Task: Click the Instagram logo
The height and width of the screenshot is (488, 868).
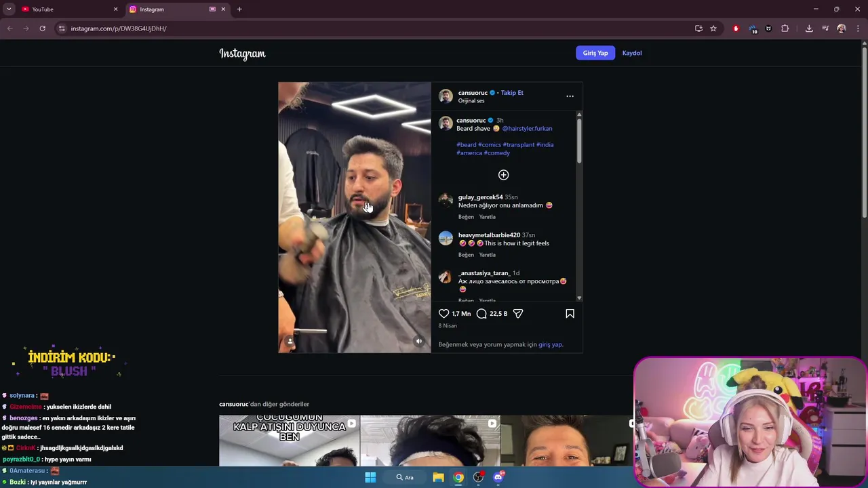Action: pos(242,54)
